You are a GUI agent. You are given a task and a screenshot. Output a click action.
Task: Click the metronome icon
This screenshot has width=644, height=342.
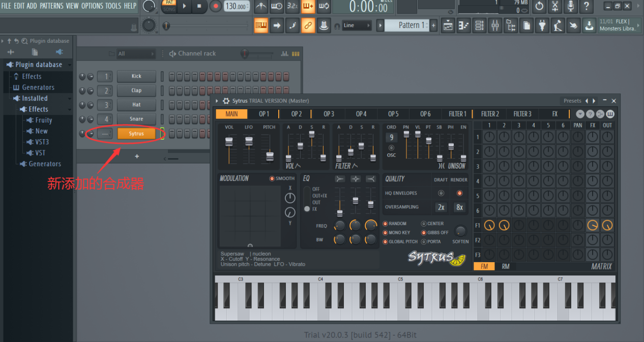click(x=261, y=7)
